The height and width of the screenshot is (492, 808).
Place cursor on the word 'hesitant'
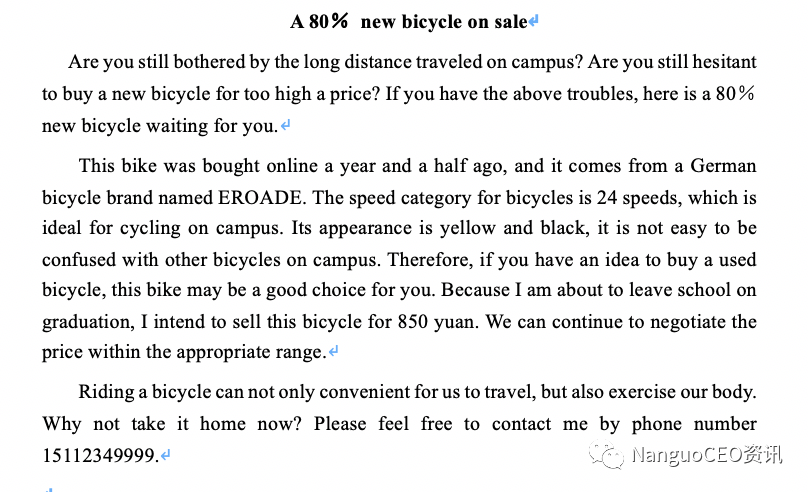point(724,62)
